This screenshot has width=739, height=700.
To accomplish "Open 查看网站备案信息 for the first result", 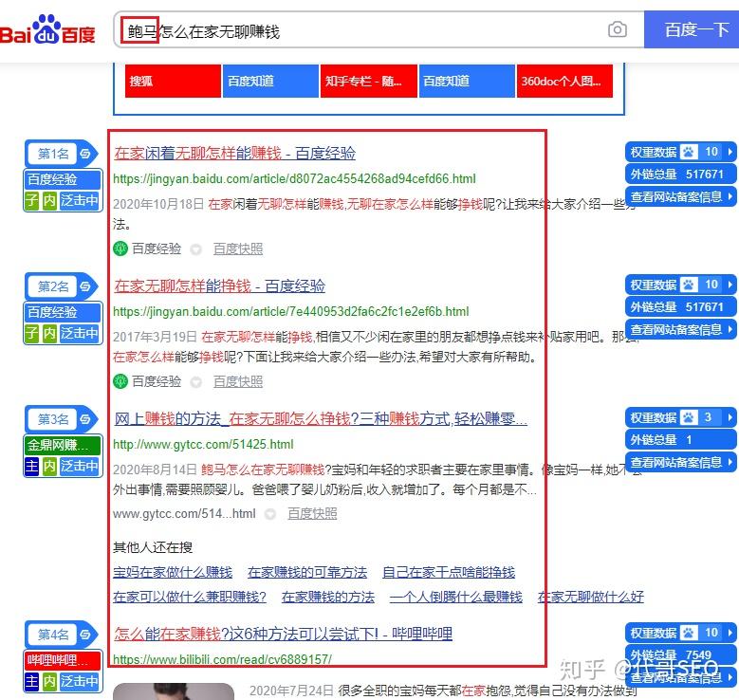I will [x=680, y=196].
